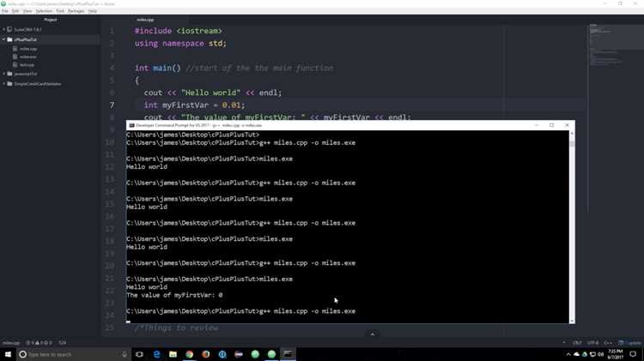Open Firefox from taskbar

coord(206,354)
